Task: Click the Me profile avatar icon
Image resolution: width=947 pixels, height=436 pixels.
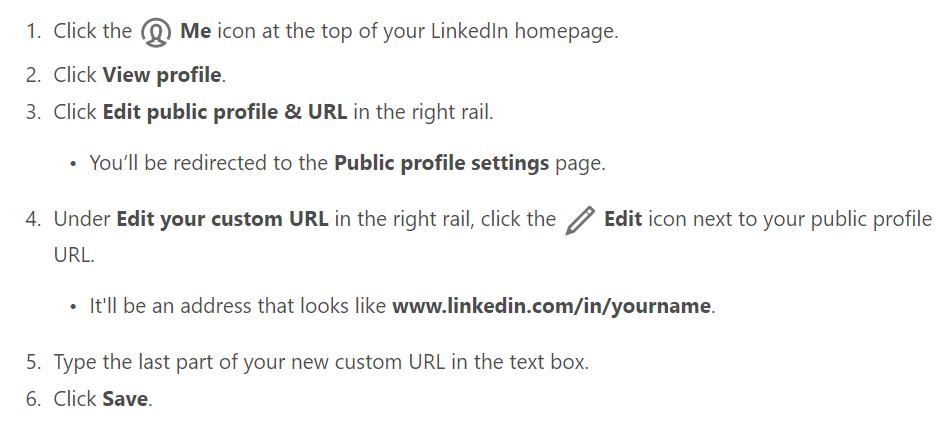Action: [x=156, y=32]
